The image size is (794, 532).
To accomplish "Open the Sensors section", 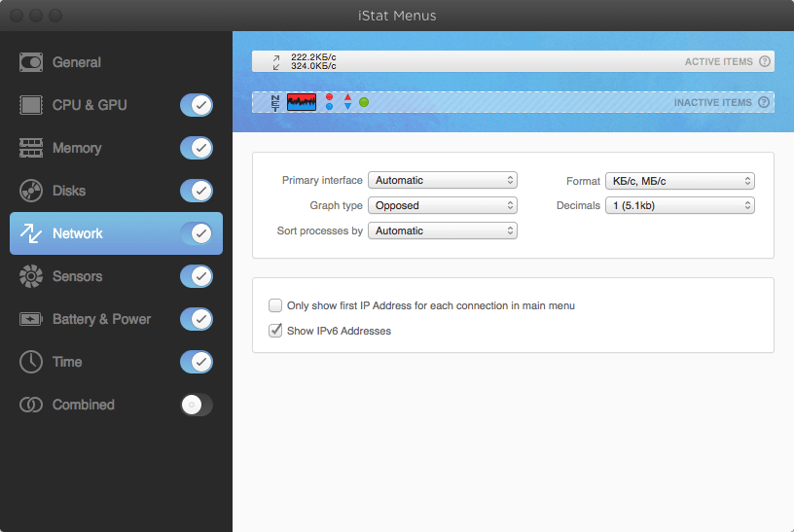I will [x=78, y=276].
